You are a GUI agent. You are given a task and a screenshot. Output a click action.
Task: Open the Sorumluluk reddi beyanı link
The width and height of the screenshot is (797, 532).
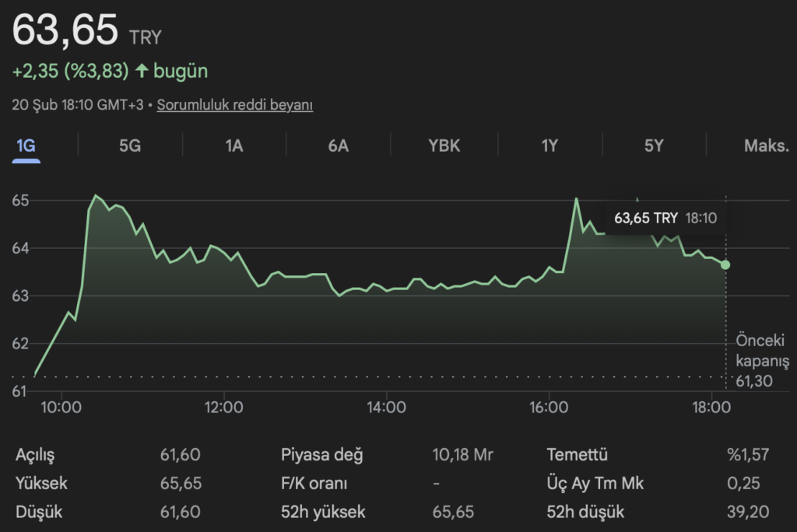(x=234, y=105)
